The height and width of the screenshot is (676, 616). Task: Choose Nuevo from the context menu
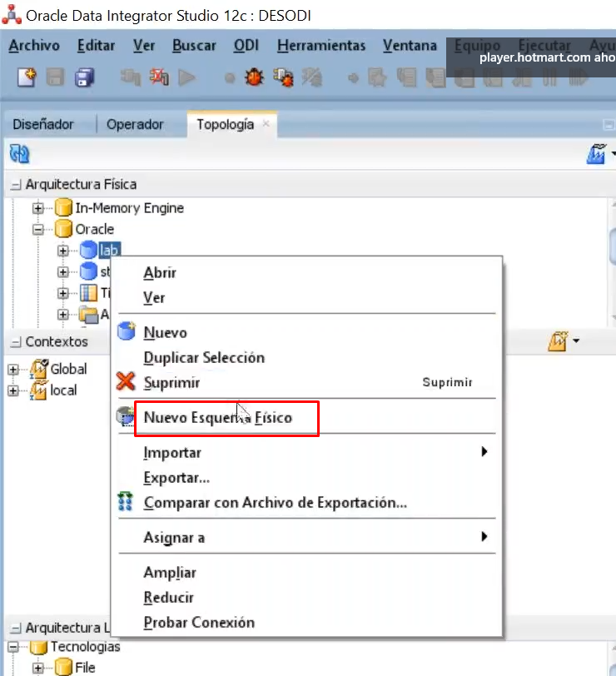(x=166, y=332)
